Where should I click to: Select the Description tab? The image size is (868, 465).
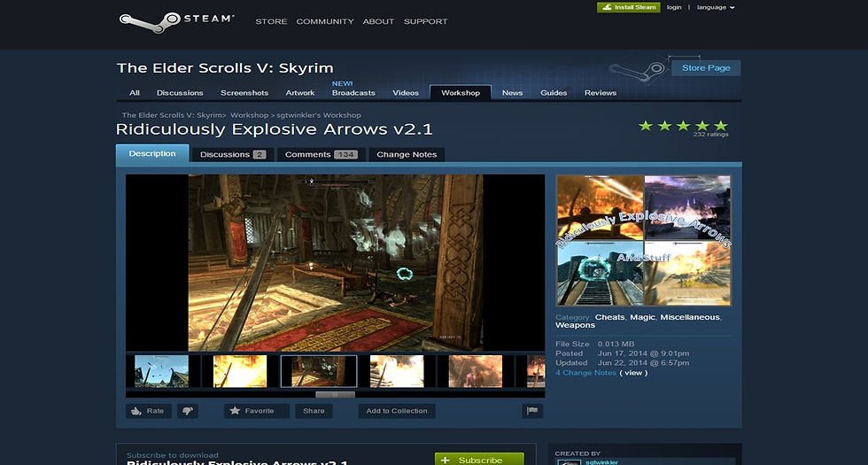click(152, 154)
